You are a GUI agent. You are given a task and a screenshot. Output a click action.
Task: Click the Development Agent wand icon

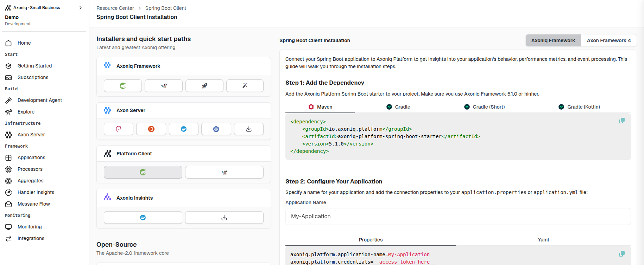(8, 100)
